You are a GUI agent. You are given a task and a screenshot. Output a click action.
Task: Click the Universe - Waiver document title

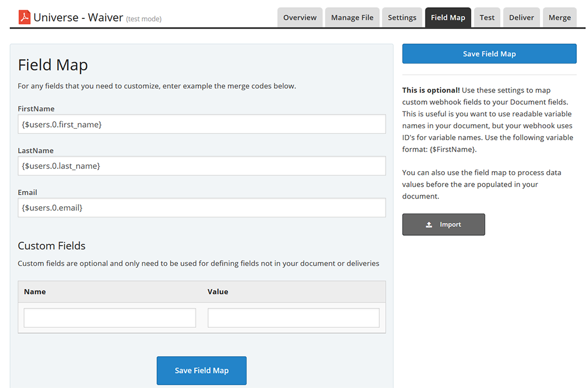78,17
